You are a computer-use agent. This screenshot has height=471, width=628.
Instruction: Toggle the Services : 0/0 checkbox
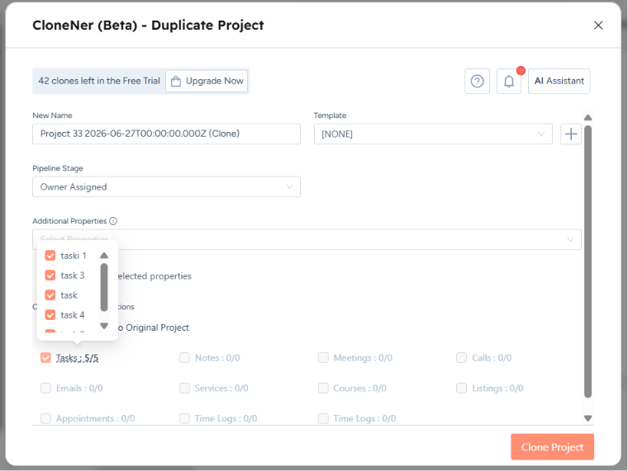184,388
